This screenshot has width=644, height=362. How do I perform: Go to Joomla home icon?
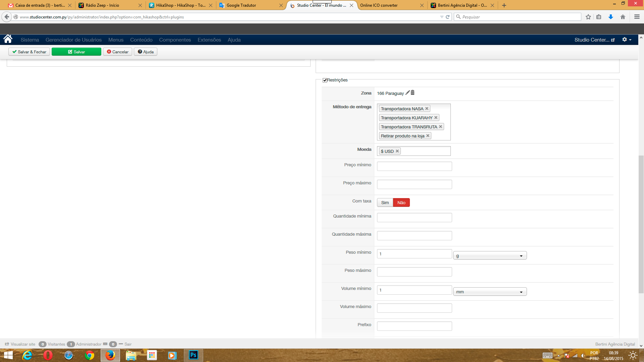tap(8, 40)
